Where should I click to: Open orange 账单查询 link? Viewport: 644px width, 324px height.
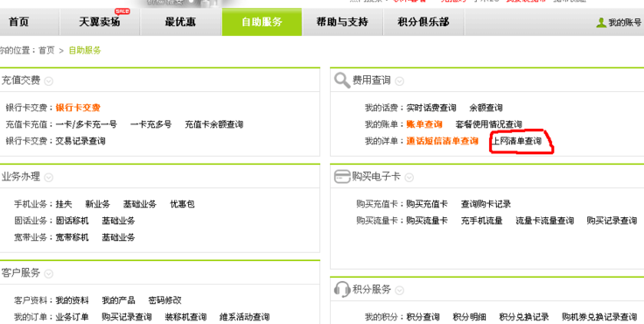[x=424, y=124]
